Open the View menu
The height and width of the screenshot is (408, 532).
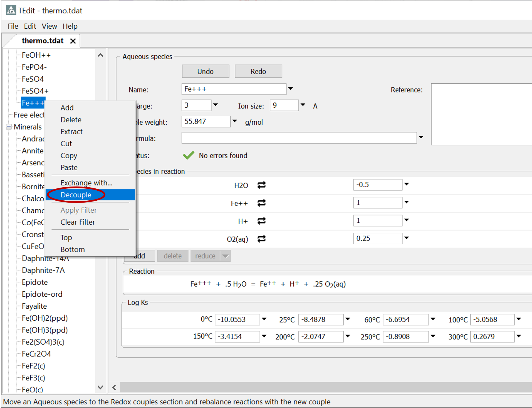click(49, 26)
